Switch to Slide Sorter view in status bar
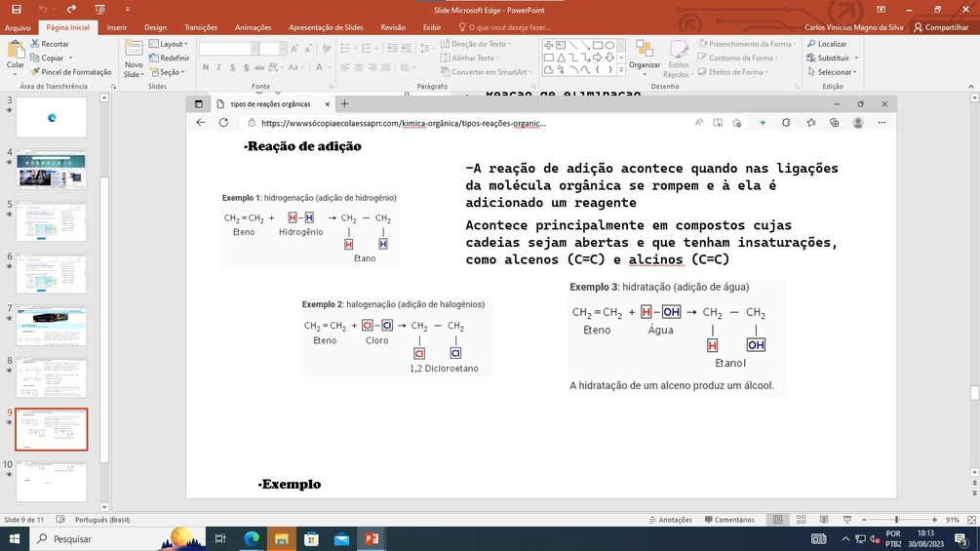Image resolution: width=980 pixels, height=551 pixels. coord(801,520)
